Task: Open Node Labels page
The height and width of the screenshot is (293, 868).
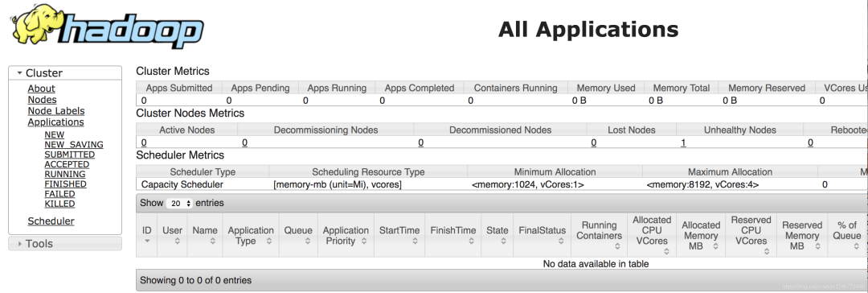Action: (x=56, y=111)
